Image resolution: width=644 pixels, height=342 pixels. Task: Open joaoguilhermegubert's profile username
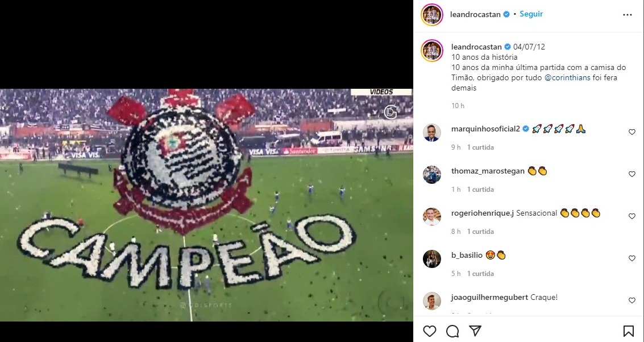pyautogui.click(x=489, y=297)
